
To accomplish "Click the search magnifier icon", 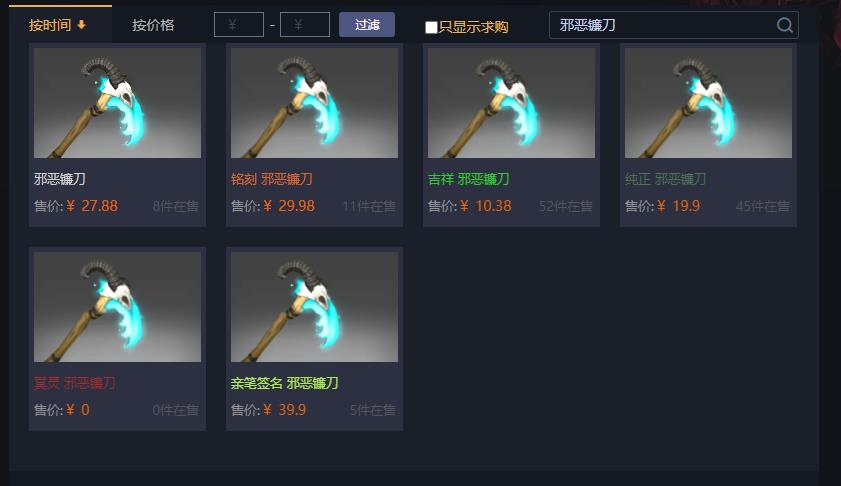I will tap(785, 25).
